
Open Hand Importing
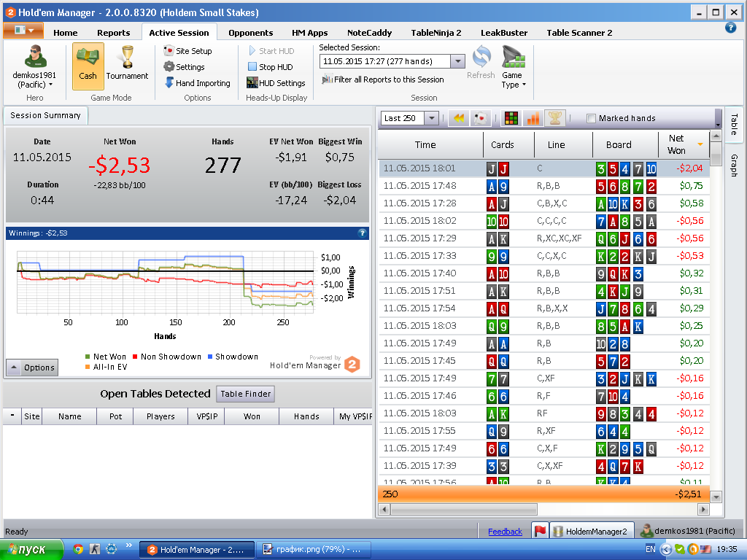pyautogui.click(x=197, y=83)
